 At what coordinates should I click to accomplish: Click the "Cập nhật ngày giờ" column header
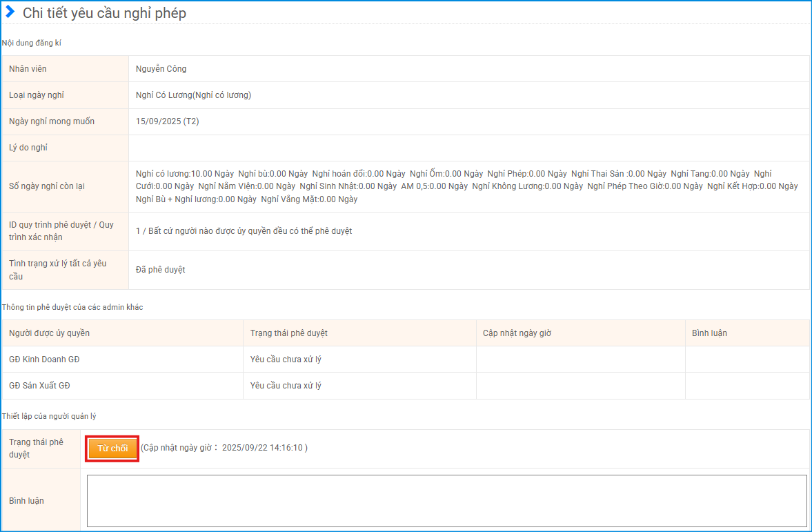(x=517, y=333)
